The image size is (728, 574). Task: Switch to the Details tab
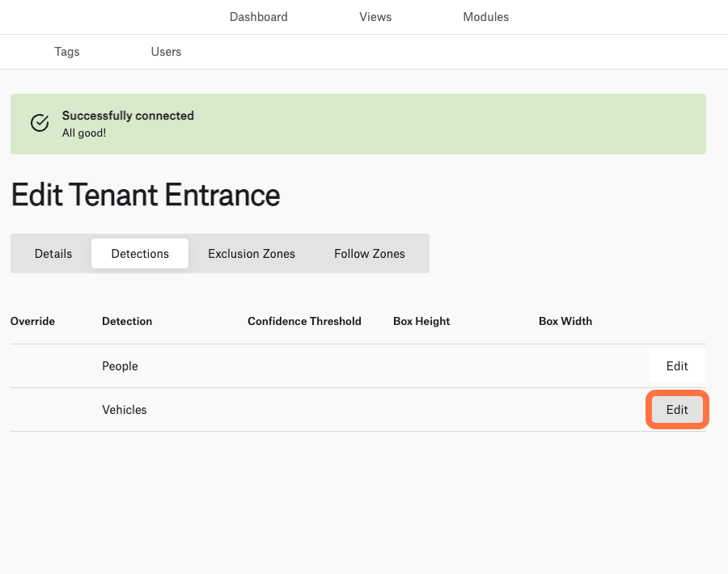coord(53,254)
